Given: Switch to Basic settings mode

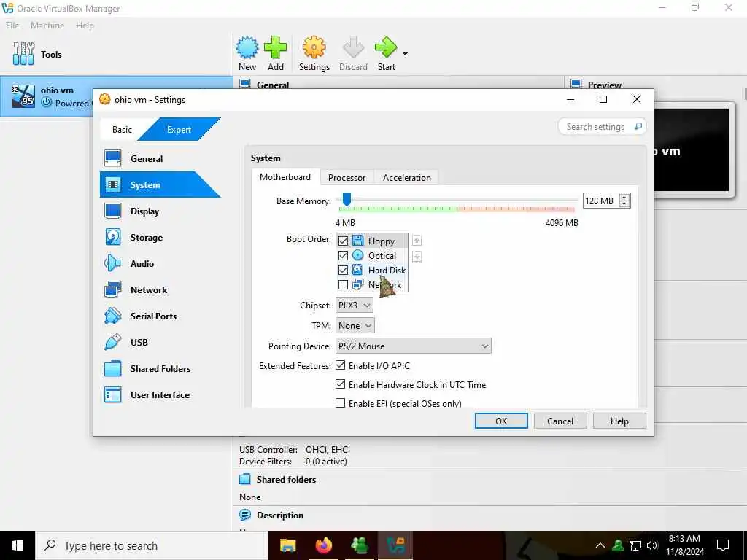Looking at the screenshot, I should tap(122, 130).
